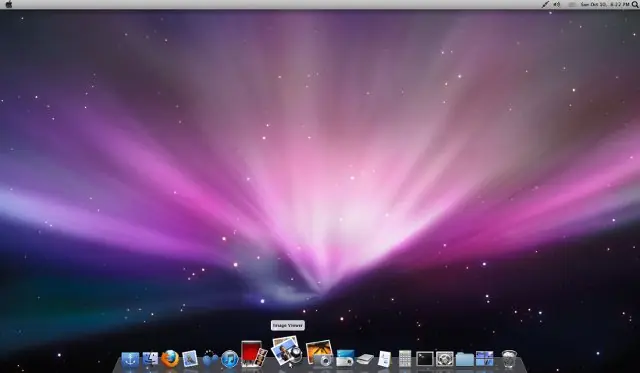Open the blue anchor dock icon
This screenshot has width=640, height=373.
tap(130, 360)
